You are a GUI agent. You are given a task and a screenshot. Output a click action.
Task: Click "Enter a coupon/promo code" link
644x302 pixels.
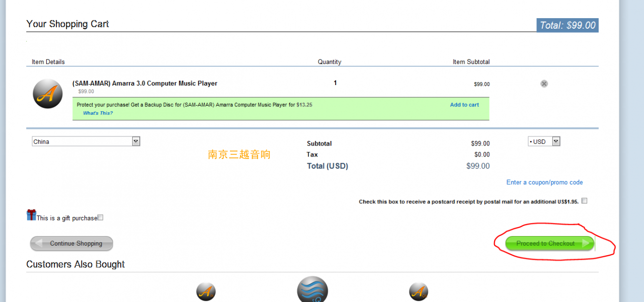point(544,182)
